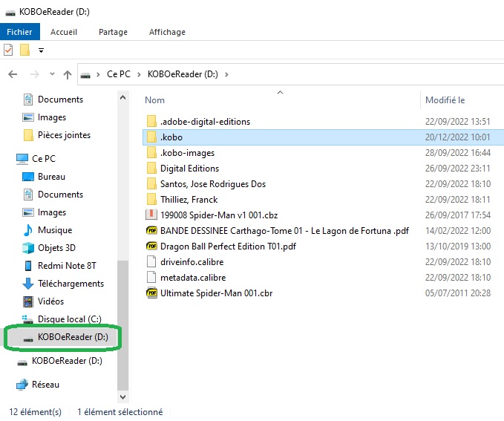Click Ce PC in the address breadcrumb

119,74
